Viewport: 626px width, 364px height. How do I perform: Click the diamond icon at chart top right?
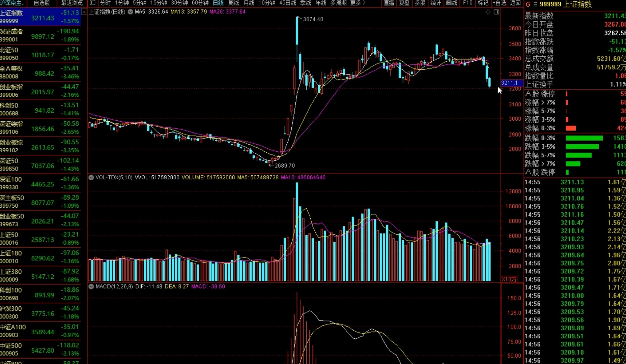[488, 12]
